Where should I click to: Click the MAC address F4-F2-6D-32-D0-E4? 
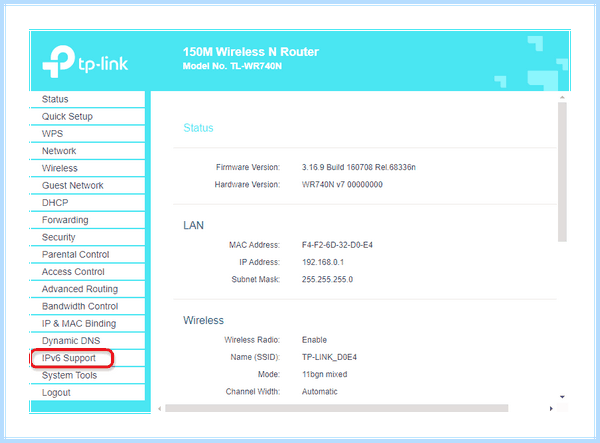[x=337, y=245]
